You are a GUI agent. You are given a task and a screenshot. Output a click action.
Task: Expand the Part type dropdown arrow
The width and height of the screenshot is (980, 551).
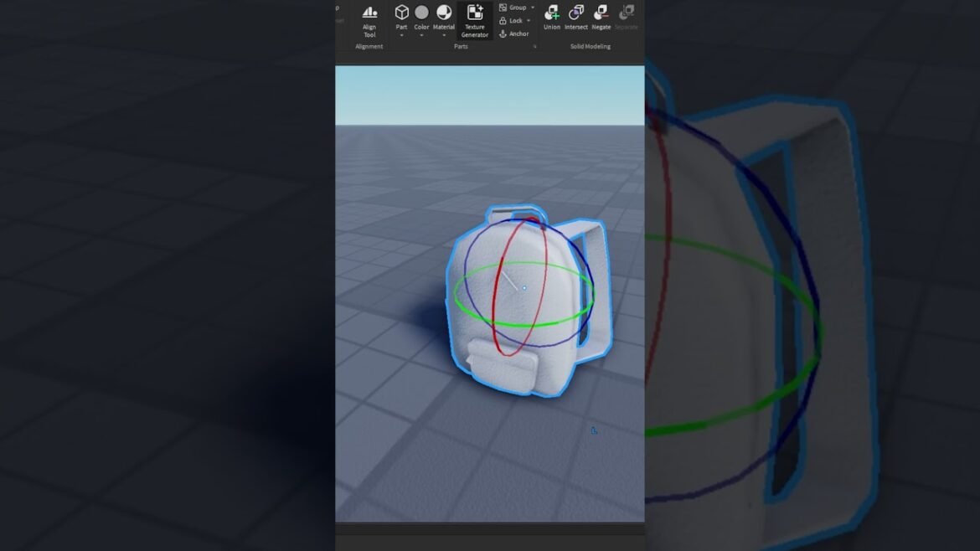click(401, 36)
